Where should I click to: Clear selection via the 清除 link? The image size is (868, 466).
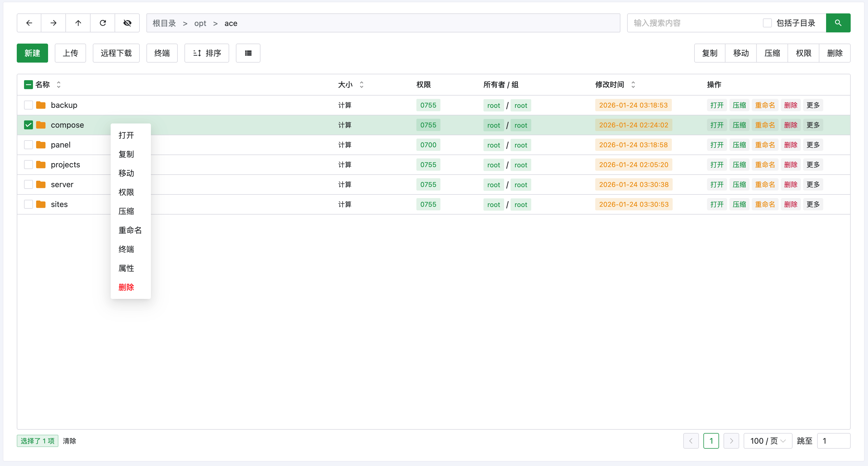pos(69,441)
